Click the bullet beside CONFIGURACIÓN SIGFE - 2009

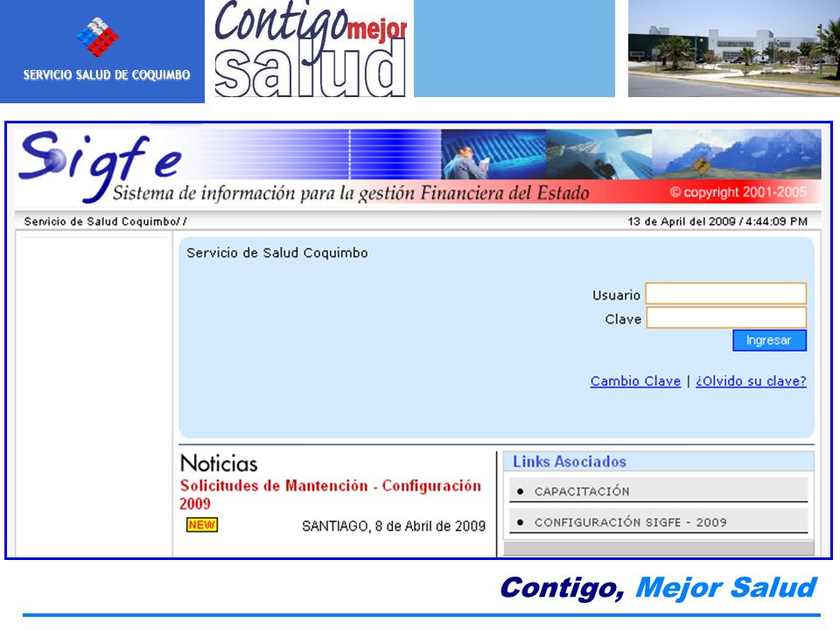tap(520, 522)
